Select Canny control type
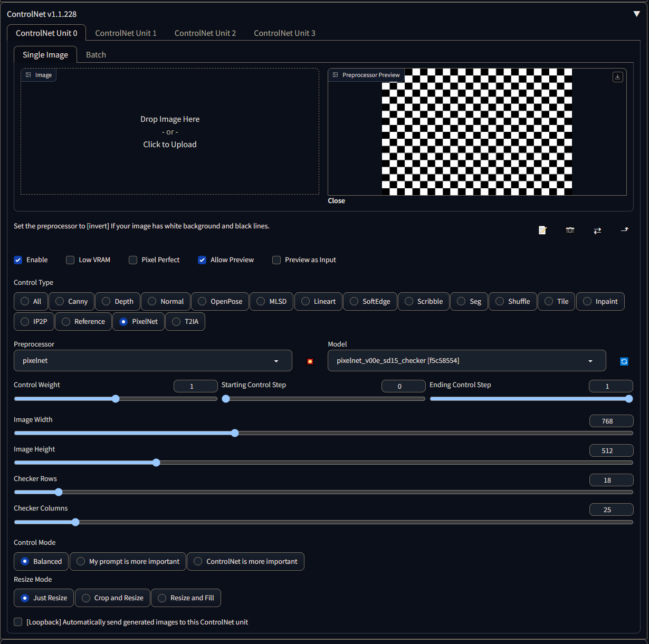The width and height of the screenshot is (649, 644). [x=72, y=301]
